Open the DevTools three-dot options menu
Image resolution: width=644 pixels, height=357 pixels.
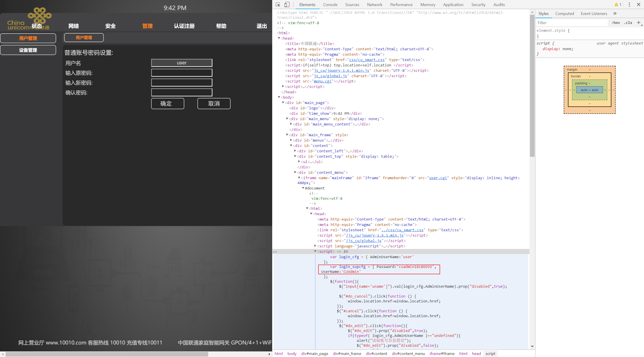tap(629, 4)
